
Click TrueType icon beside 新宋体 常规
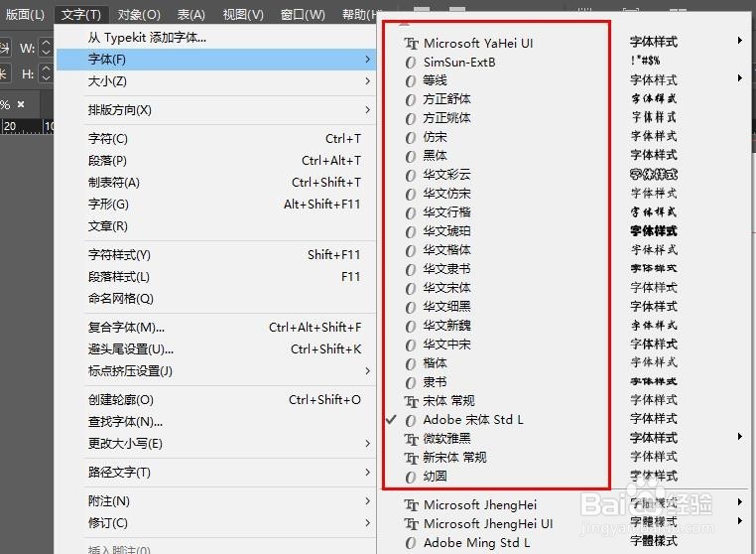pos(411,458)
